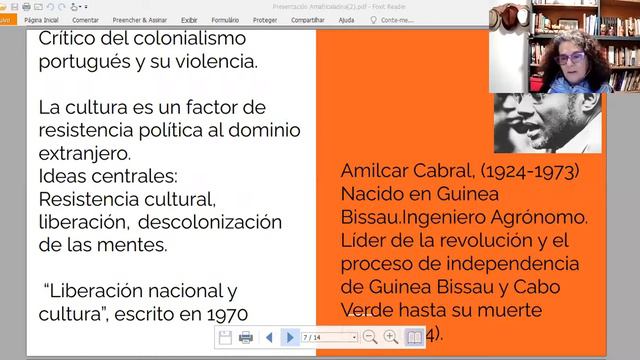This screenshot has width=640, height=360.
Task: Open the orange File tab
Action: [8, 20]
